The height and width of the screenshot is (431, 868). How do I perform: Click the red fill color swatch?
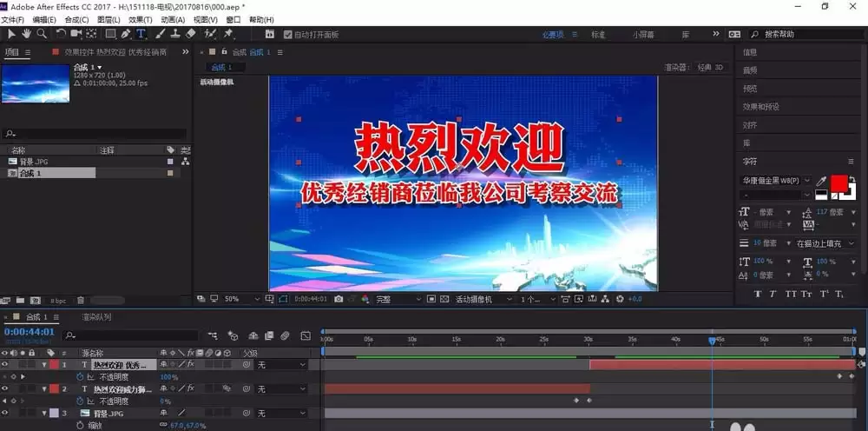pyautogui.click(x=838, y=183)
